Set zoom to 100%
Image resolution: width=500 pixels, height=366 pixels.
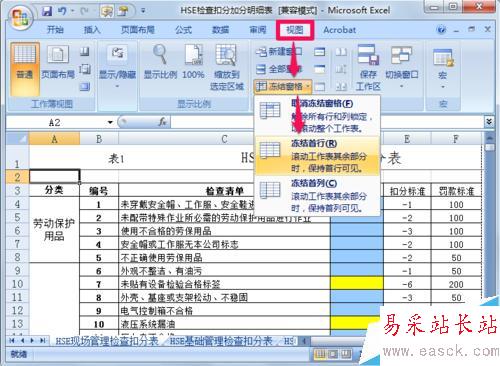click(x=193, y=62)
